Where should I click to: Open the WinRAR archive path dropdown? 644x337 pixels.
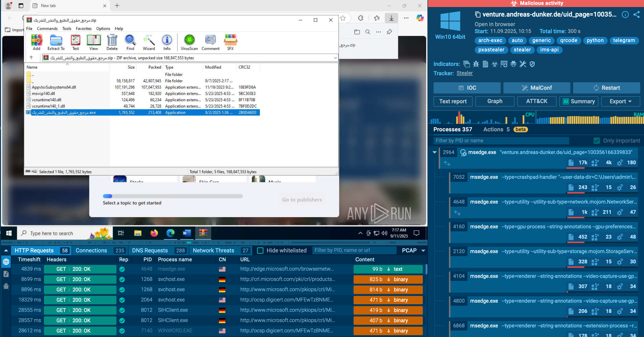point(335,58)
